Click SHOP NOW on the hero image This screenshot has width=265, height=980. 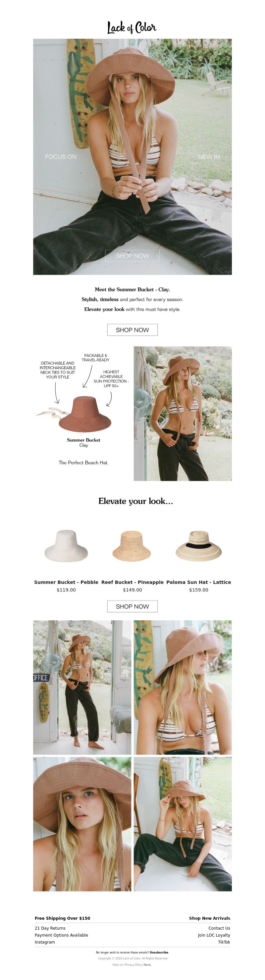(x=132, y=256)
